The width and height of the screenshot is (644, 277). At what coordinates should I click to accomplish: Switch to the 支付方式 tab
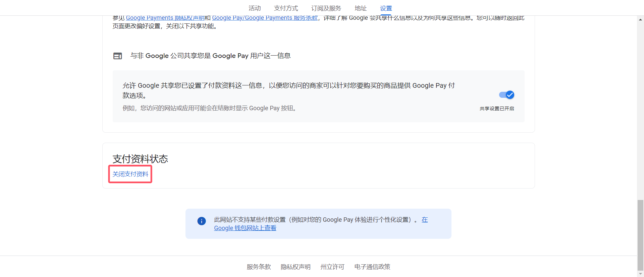(x=286, y=8)
